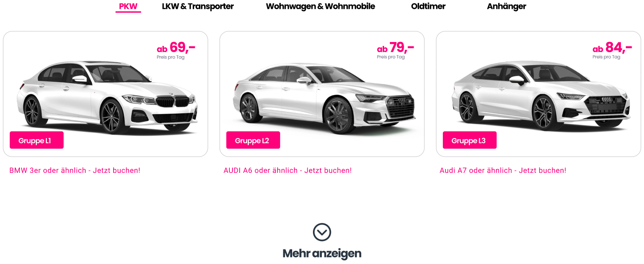The height and width of the screenshot is (264, 644).
Task: Click the ab 69,- price label
Action: [176, 47]
